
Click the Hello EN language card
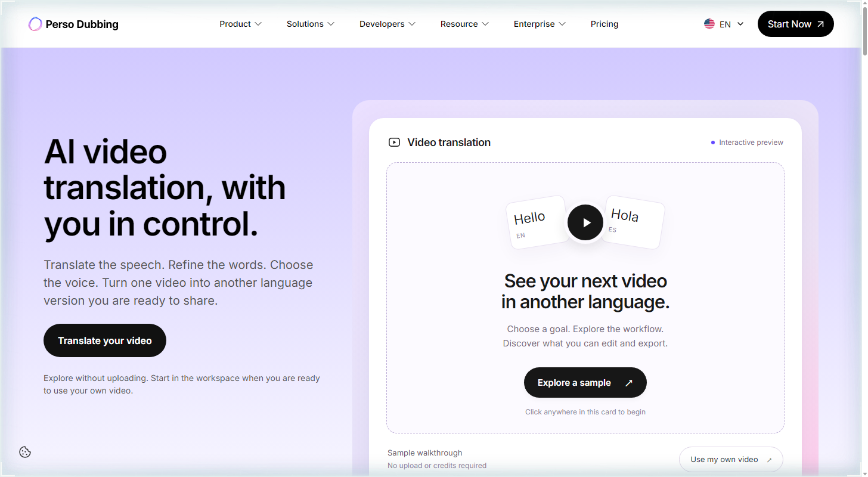tap(537, 222)
